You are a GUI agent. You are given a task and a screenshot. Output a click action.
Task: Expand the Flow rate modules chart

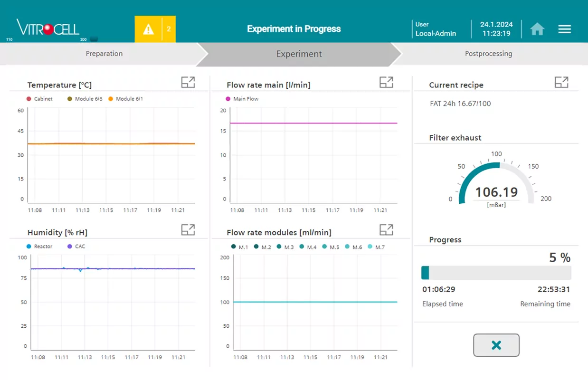386,230
